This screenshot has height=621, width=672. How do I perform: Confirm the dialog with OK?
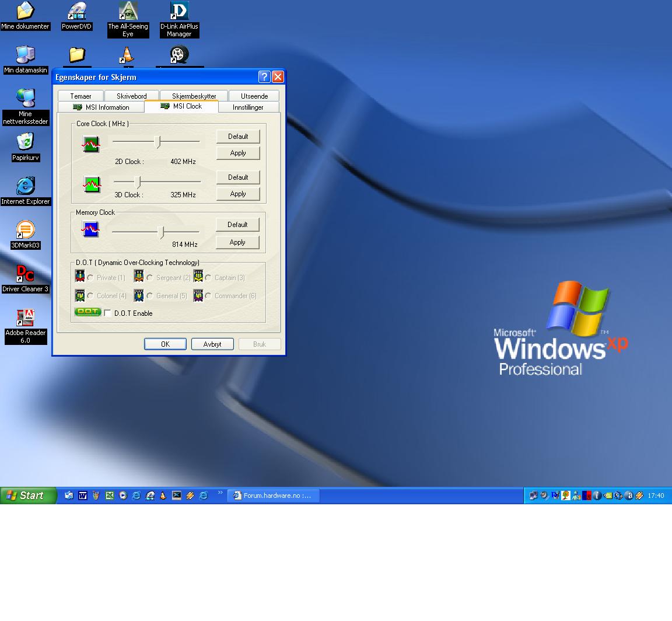tap(165, 344)
